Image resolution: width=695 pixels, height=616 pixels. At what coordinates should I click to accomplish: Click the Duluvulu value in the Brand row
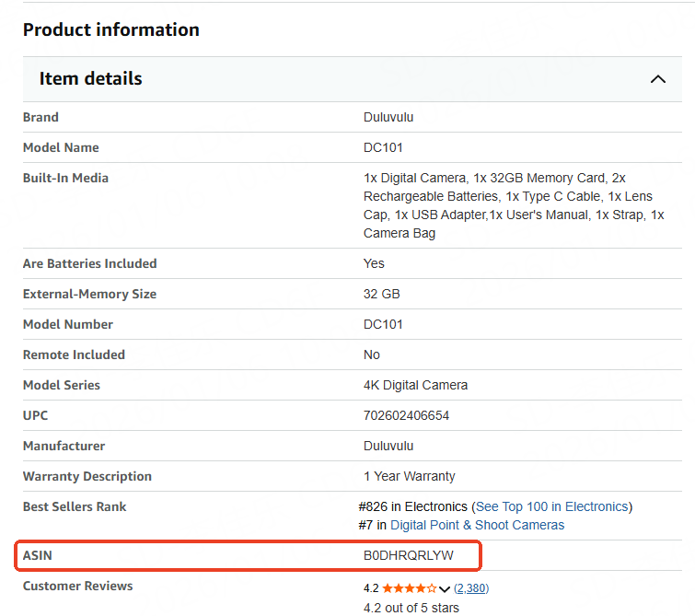click(x=388, y=117)
